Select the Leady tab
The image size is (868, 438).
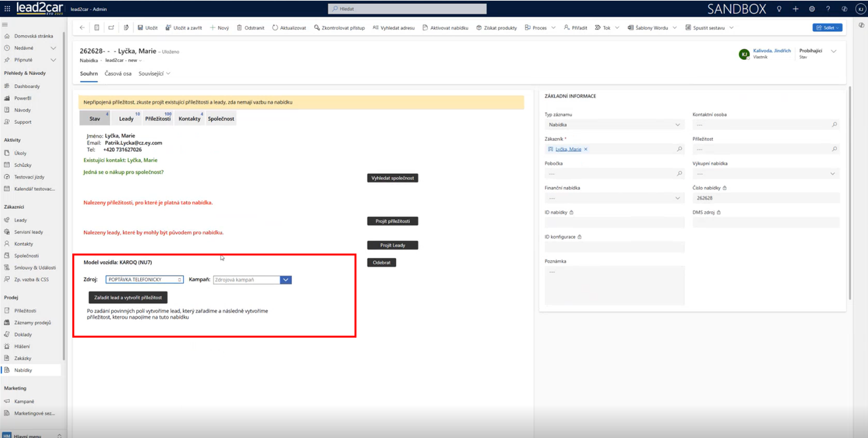pyautogui.click(x=126, y=119)
